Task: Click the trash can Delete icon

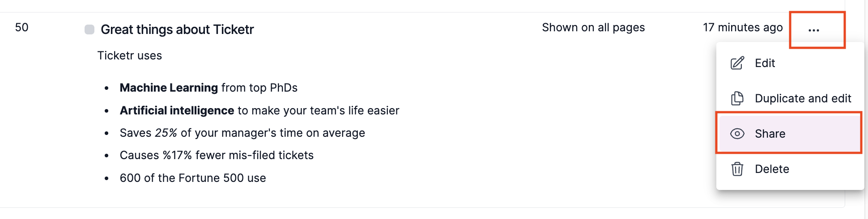Action: pyautogui.click(x=737, y=169)
